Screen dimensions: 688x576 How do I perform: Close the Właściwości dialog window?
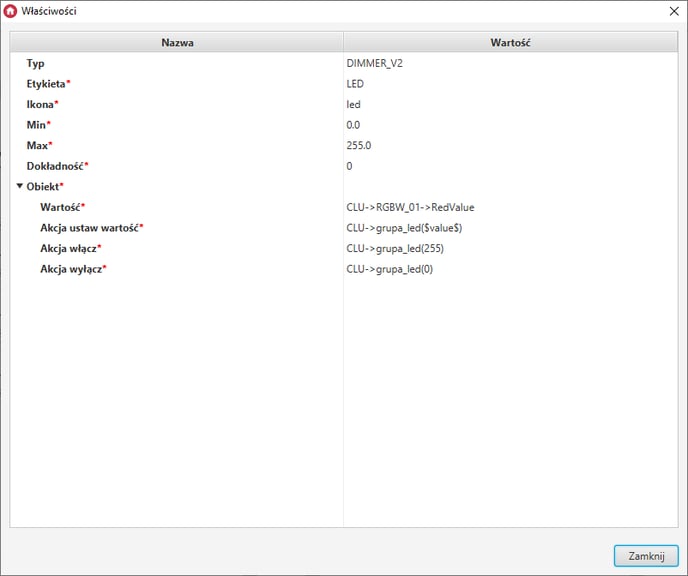(672, 11)
